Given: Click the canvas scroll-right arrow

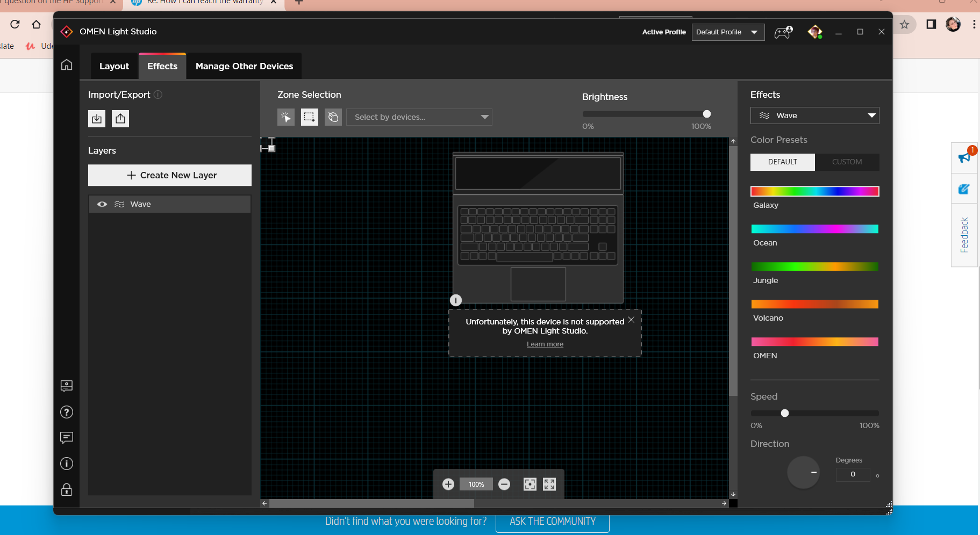Looking at the screenshot, I should click(x=724, y=503).
